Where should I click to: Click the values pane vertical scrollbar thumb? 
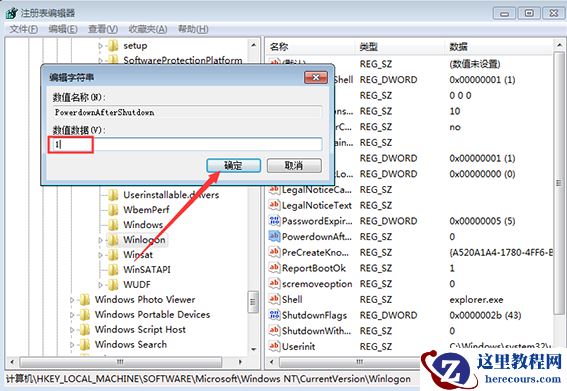pyautogui.click(x=559, y=183)
